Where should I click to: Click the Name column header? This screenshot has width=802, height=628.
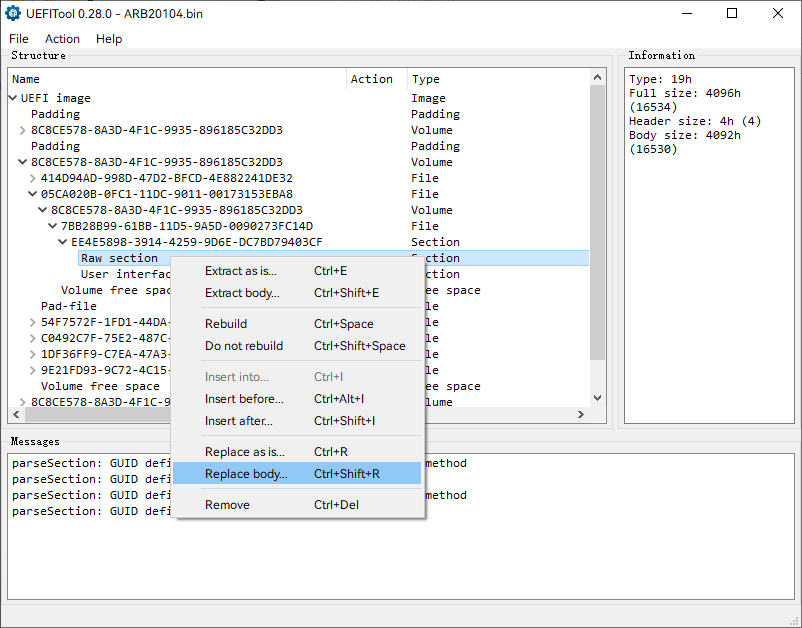(26, 79)
